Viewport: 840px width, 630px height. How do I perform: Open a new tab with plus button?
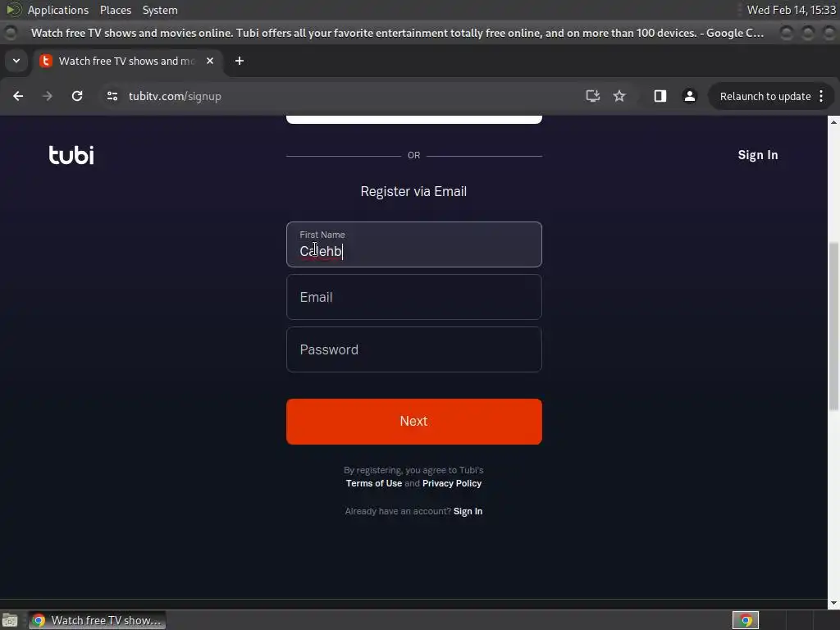pyautogui.click(x=240, y=61)
